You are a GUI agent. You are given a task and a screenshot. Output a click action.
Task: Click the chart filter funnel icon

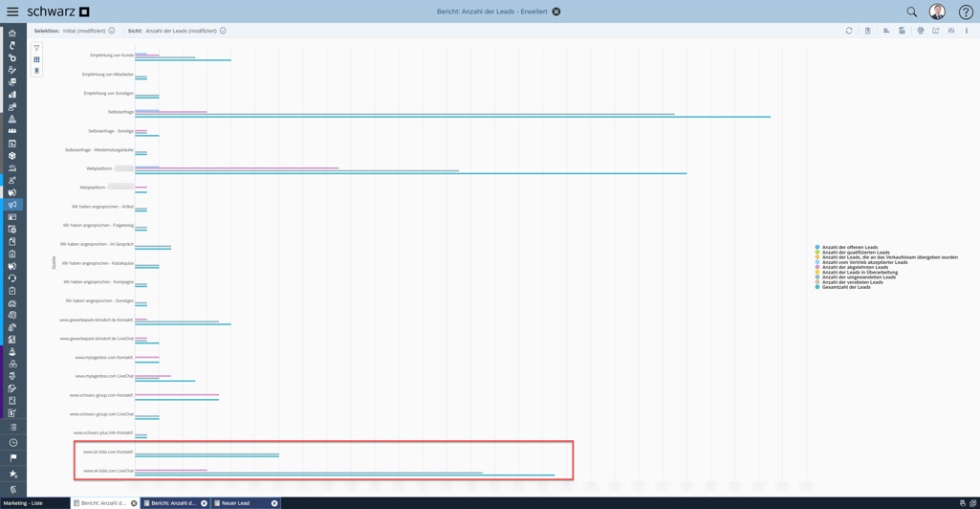click(36, 48)
